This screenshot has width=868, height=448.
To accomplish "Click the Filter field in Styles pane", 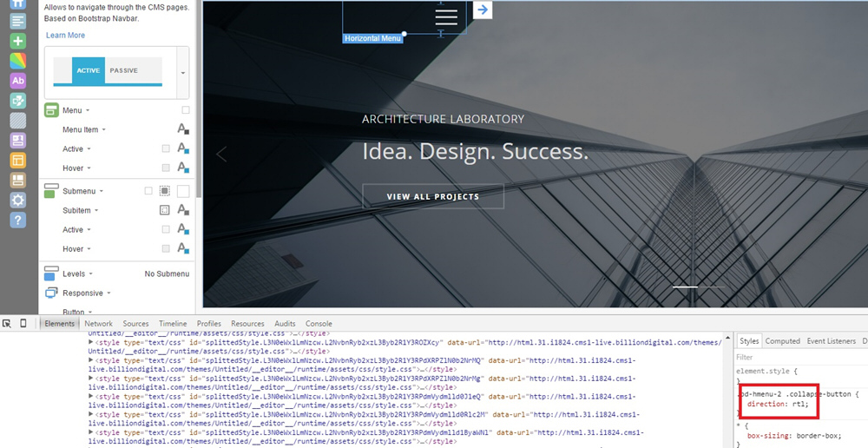I will click(801, 357).
